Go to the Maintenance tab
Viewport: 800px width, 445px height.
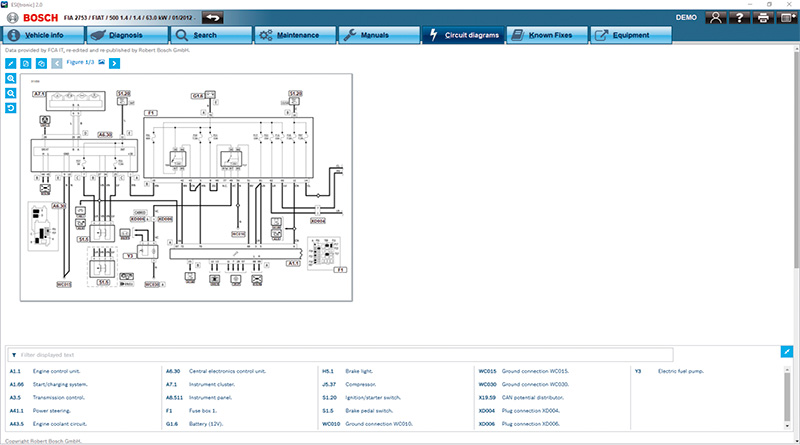(x=295, y=35)
